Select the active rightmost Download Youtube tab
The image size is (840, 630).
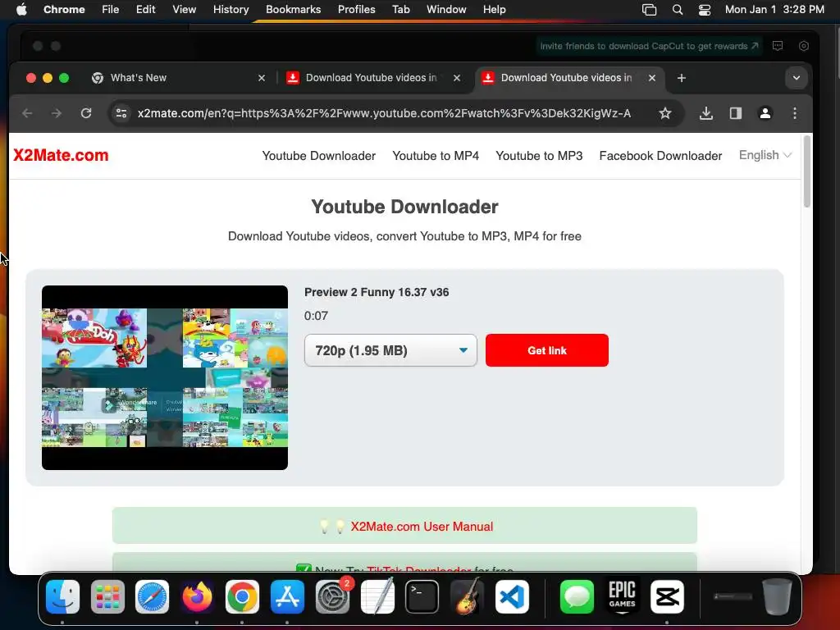click(569, 78)
